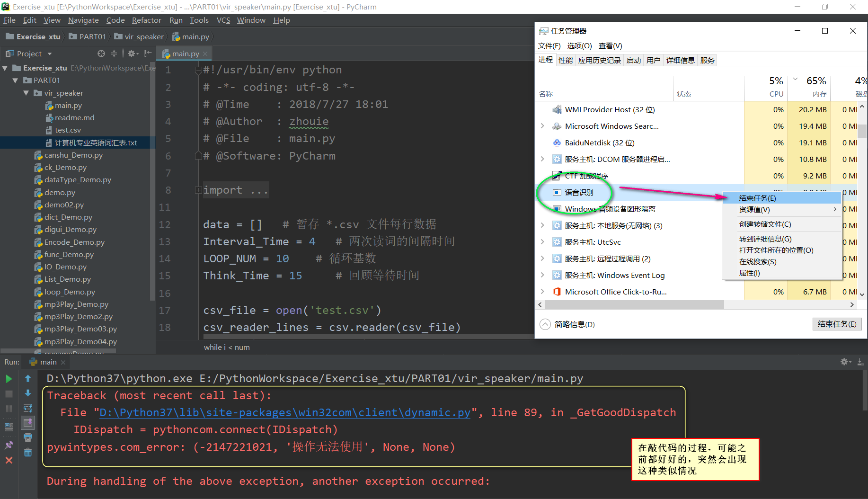Click the CTF 加载程序 process icon
Screen dimensions: 868x499
(x=557, y=176)
